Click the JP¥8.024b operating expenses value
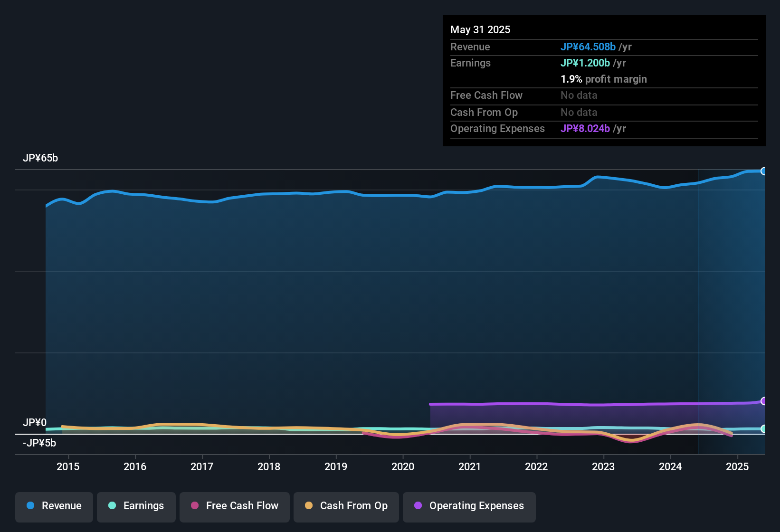Image resolution: width=780 pixels, height=532 pixels. point(585,128)
